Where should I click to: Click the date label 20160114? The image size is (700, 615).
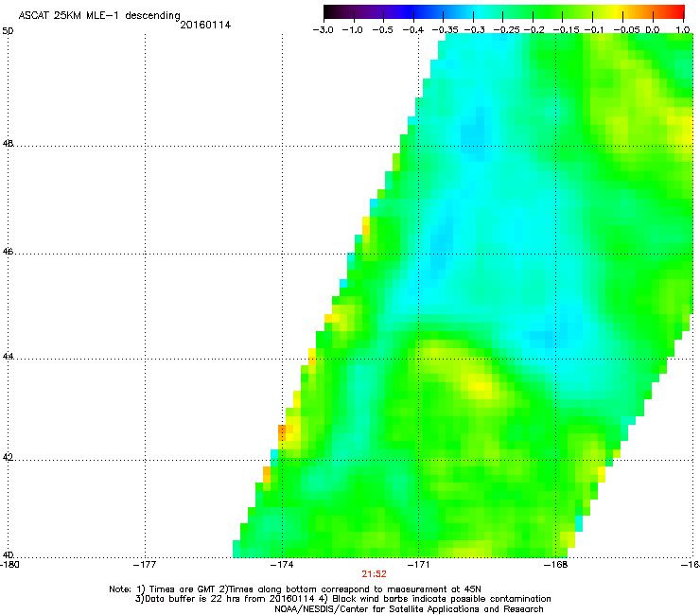click(205, 25)
